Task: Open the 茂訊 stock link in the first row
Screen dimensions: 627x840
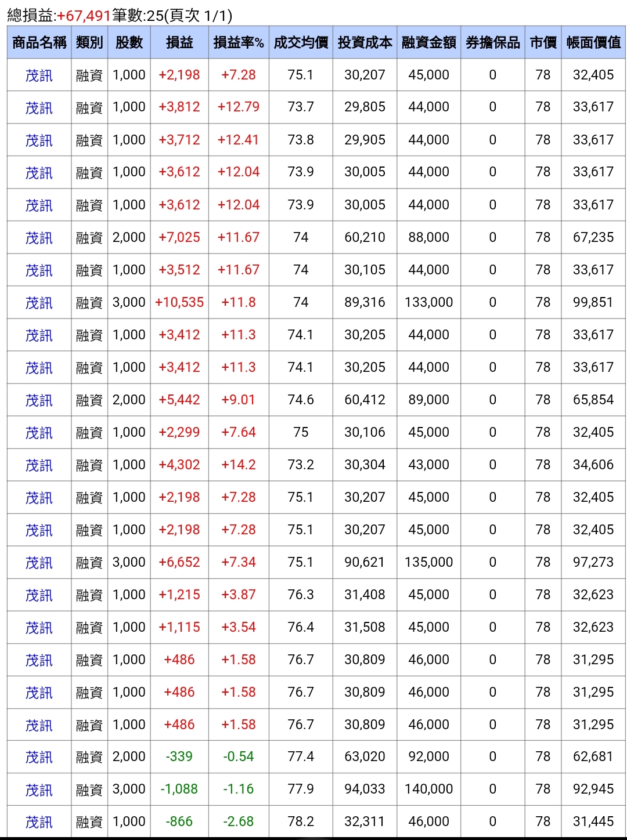Action: coord(38,75)
